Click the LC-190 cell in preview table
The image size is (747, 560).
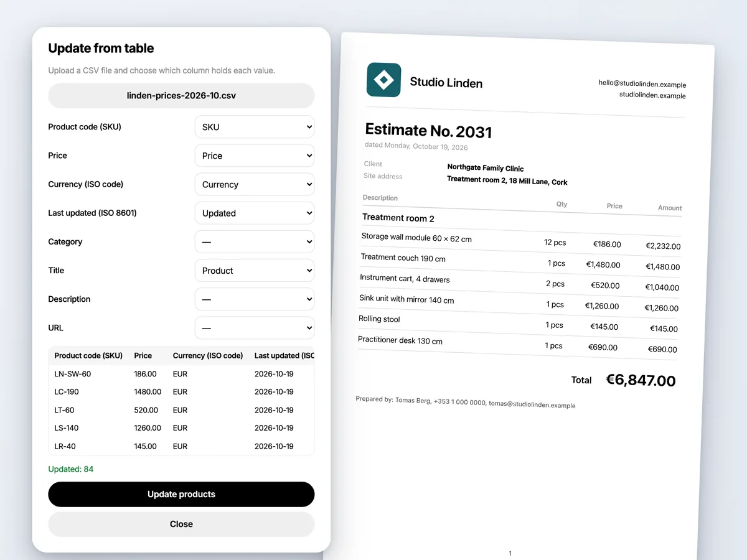tap(67, 392)
